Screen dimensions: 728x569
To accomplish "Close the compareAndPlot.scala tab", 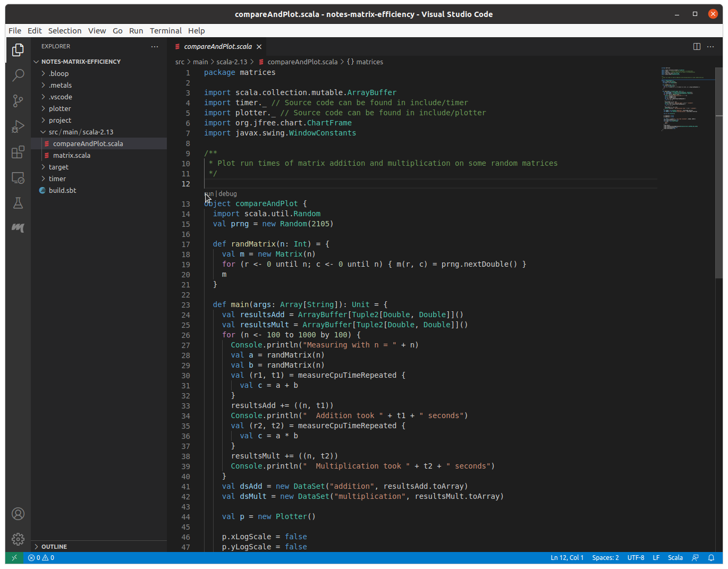I will tap(259, 47).
